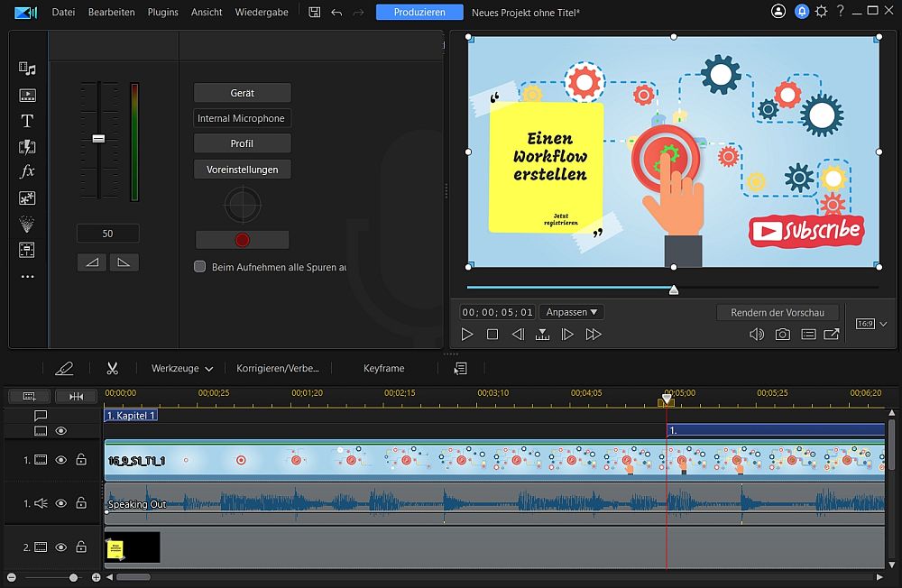Lock video track 1
The width and height of the screenshot is (902, 588).
(x=81, y=459)
